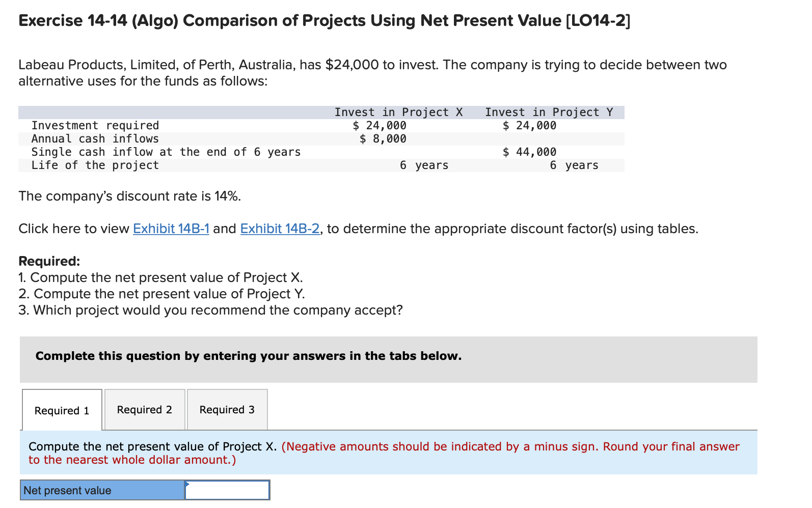Click the 'Net present value' row label

pos(102,490)
